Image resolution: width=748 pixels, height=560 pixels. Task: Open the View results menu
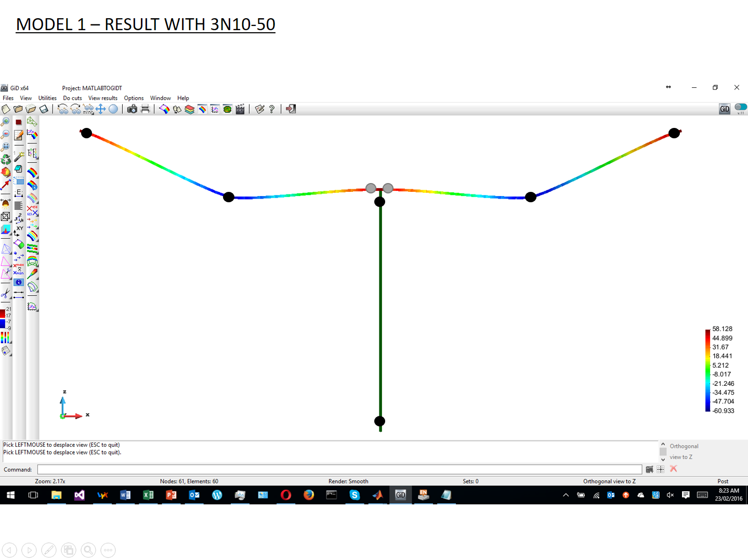102,98
